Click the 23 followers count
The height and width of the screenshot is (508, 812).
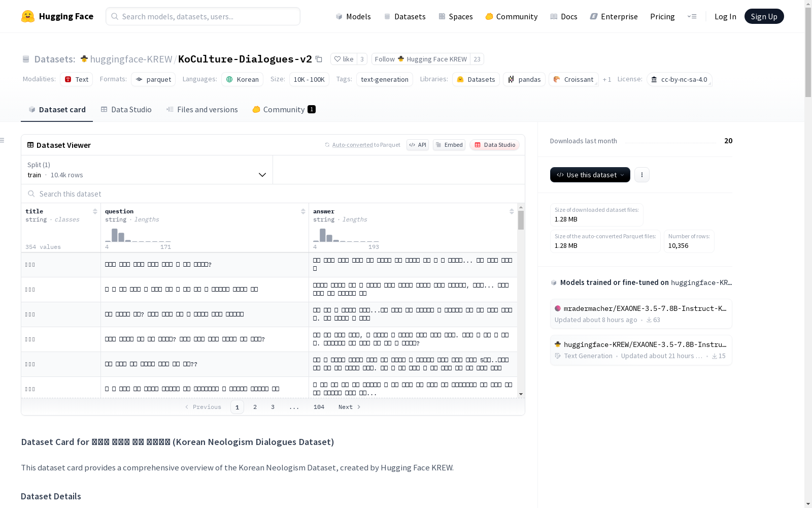477,59
